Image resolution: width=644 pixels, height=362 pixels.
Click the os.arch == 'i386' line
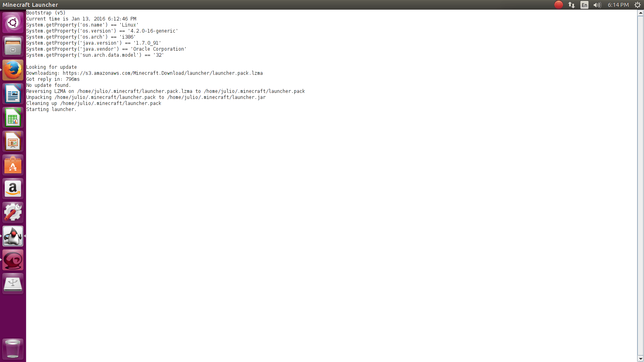(81, 37)
